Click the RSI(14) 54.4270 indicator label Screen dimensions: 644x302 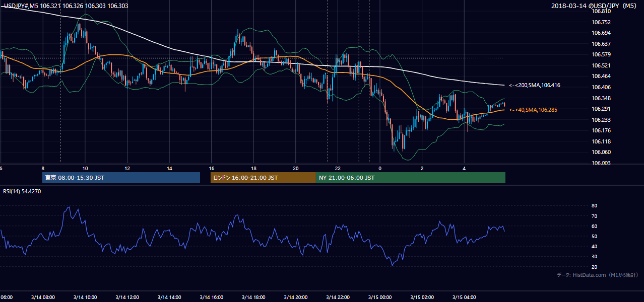pyautogui.click(x=22, y=191)
